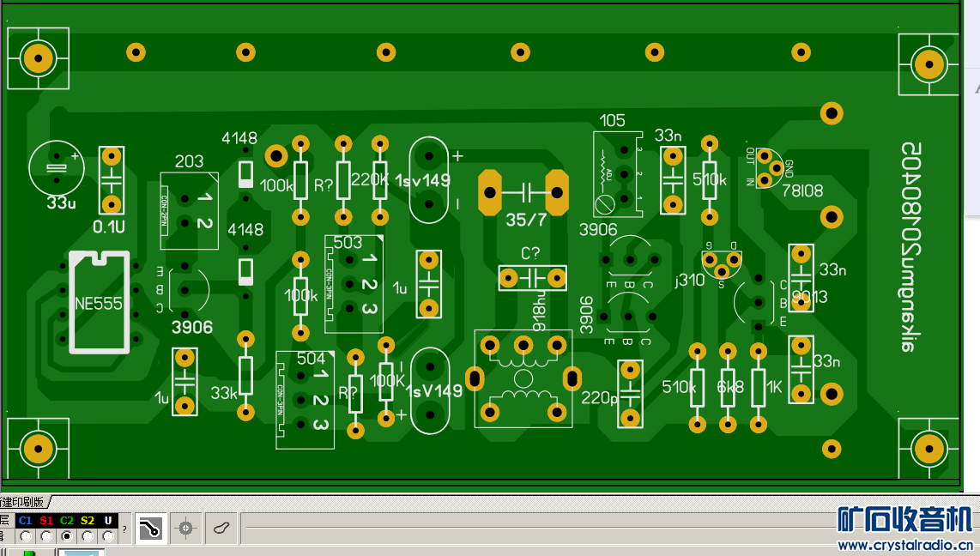Toggle visibility of the S1 silkscreen layer
The height and width of the screenshot is (556, 980).
point(46,520)
